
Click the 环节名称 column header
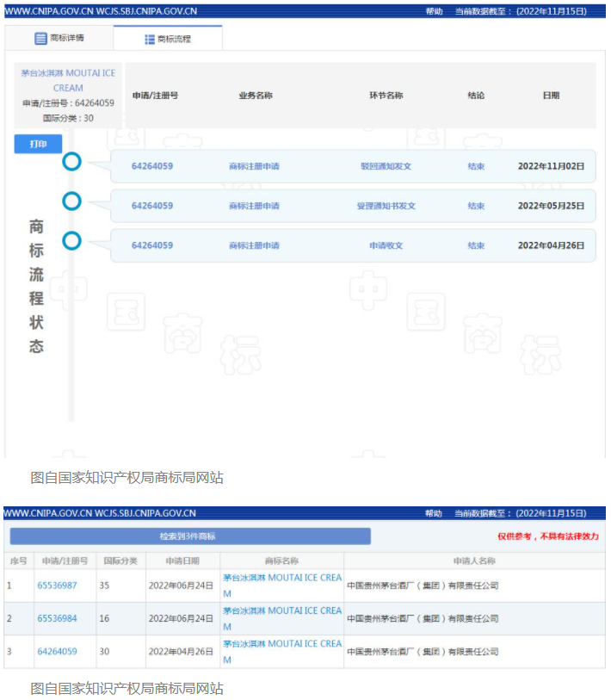(x=386, y=96)
